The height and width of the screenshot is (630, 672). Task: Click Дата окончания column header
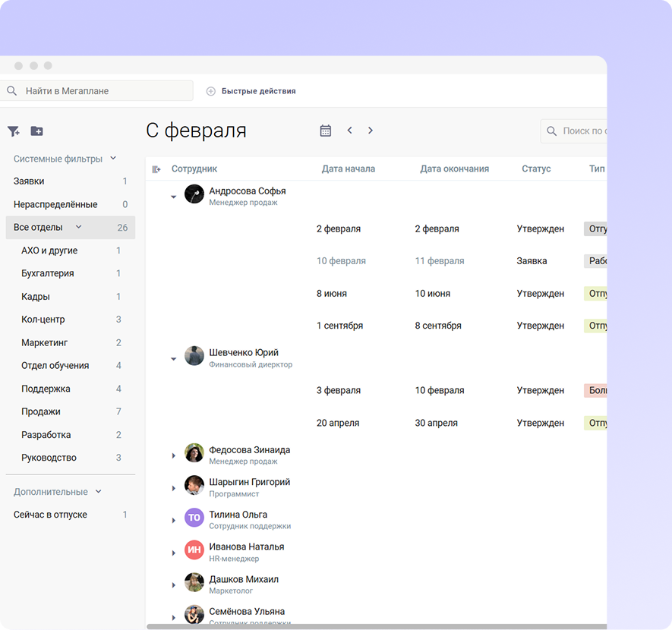(x=454, y=169)
